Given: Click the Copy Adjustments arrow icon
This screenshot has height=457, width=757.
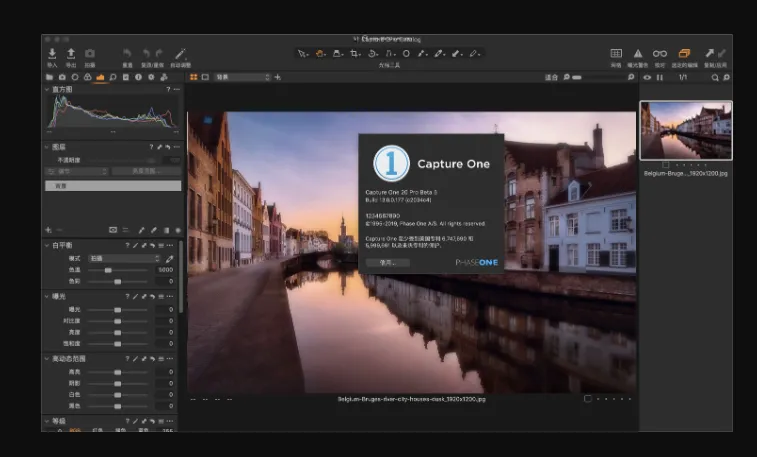Looking at the screenshot, I should click(709, 54).
